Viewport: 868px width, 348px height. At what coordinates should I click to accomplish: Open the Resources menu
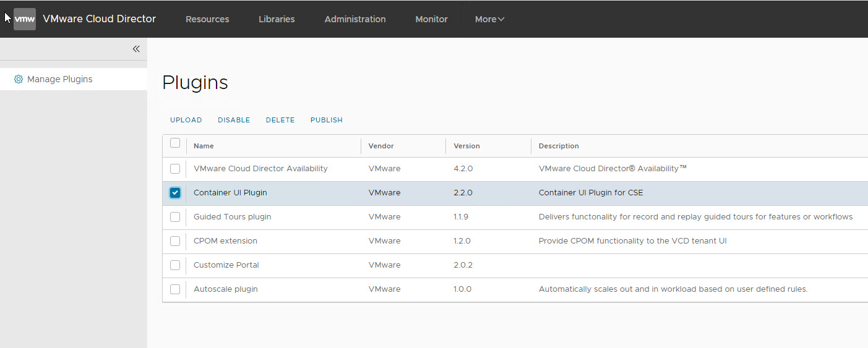pos(207,19)
